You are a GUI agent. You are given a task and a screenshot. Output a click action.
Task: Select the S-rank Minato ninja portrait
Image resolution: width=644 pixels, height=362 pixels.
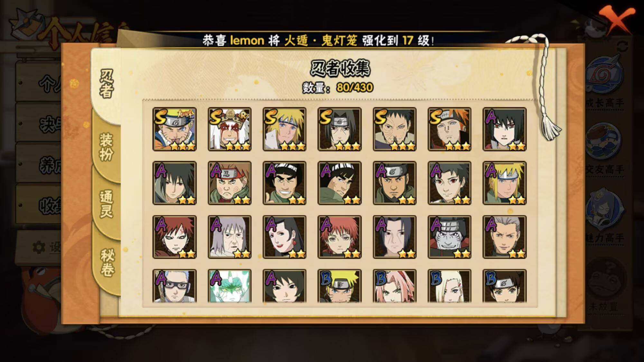[285, 129]
